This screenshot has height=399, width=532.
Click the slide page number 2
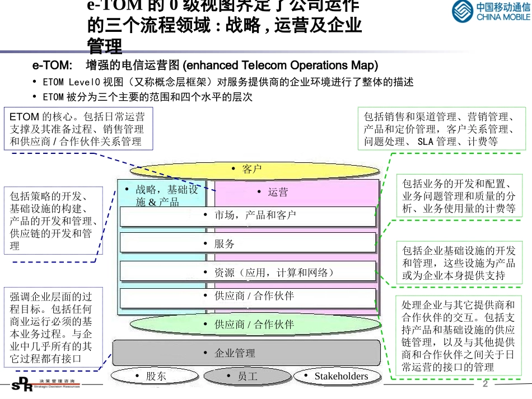485,383
